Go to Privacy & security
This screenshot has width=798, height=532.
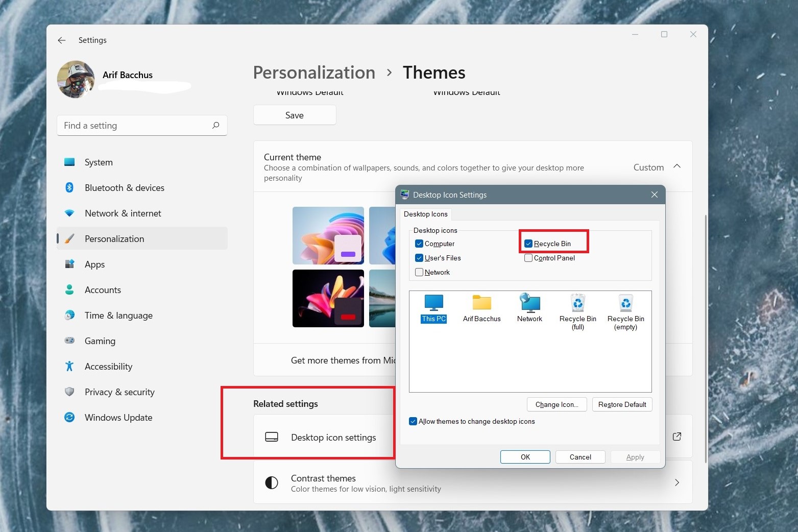[142, 392]
